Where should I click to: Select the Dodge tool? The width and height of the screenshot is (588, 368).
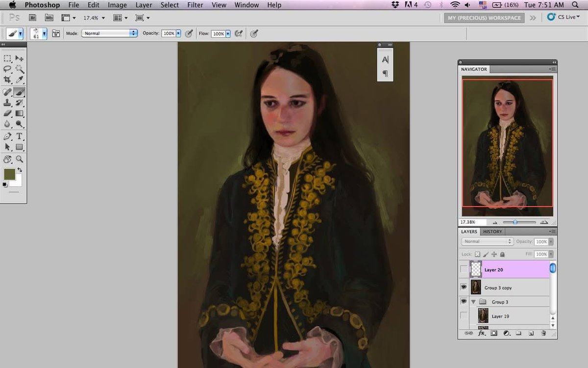pyautogui.click(x=20, y=124)
